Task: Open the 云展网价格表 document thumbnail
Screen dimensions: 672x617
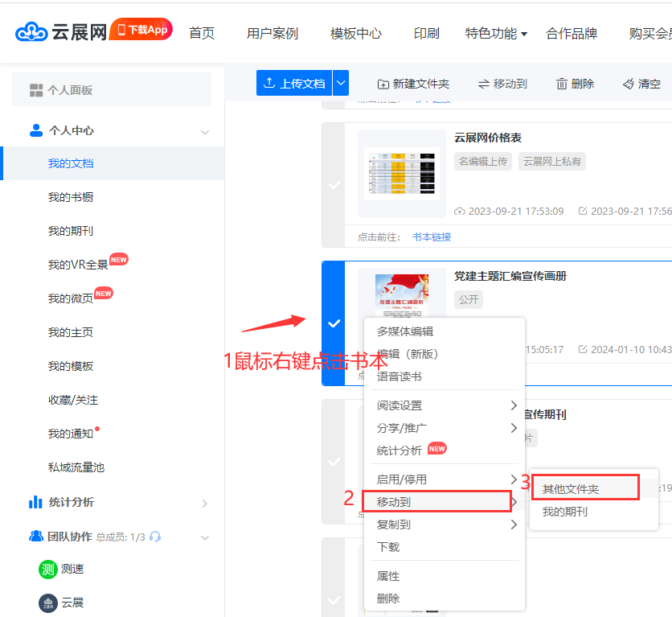Action: click(x=401, y=174)
